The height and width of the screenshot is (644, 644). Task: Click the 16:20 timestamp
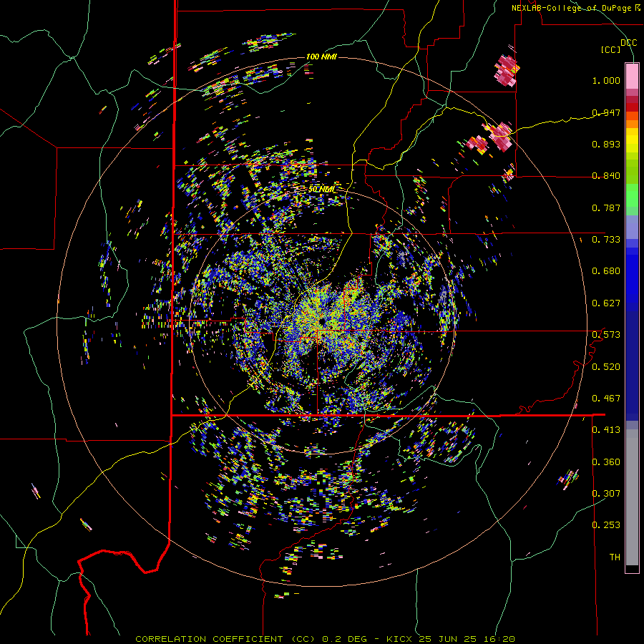498,639
